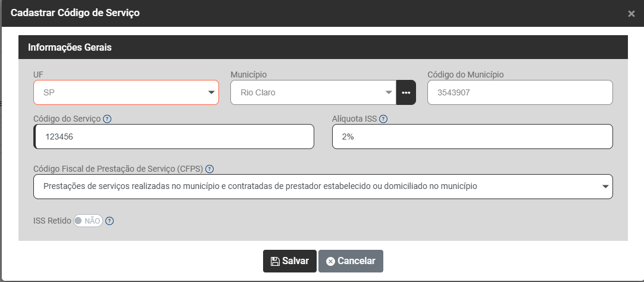Open Município ellipsis search button
Viewport: 644px width, 282px height.
pos(406,92)
